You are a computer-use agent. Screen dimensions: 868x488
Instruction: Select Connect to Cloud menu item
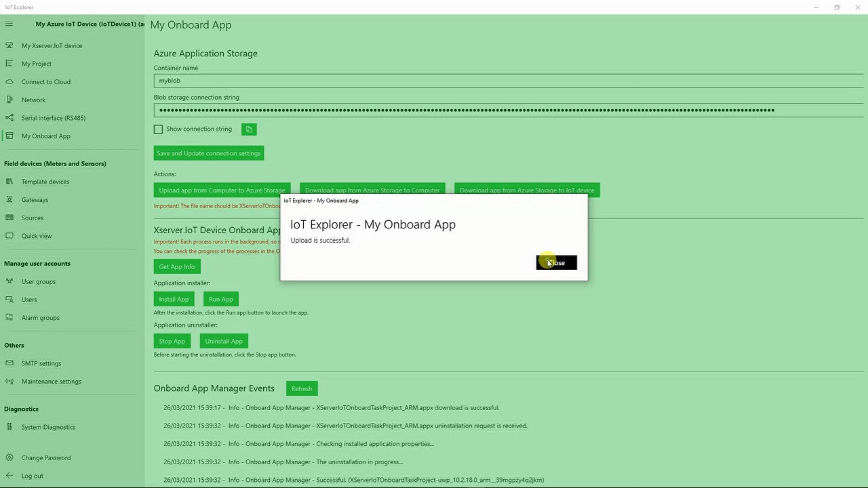[46, 81]
